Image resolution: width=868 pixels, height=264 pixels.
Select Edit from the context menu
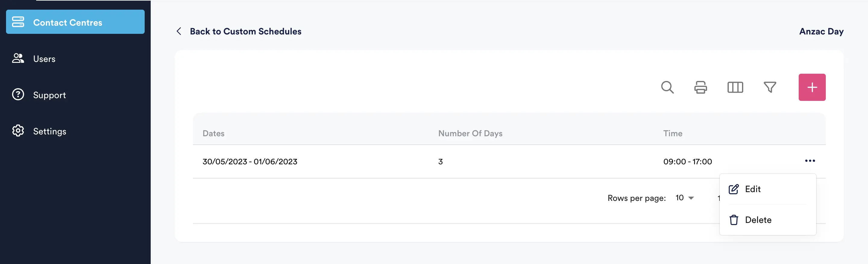coord(753,189)
